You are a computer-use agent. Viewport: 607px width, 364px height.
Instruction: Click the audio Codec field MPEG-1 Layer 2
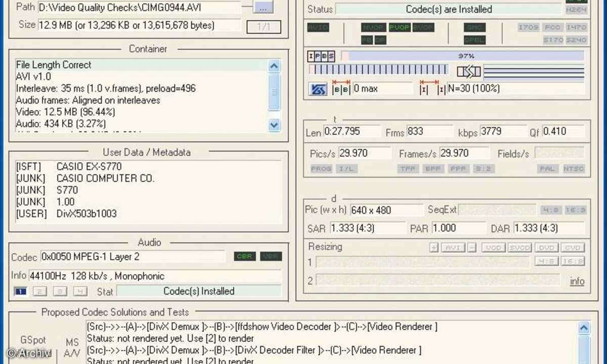click(133, 256)
